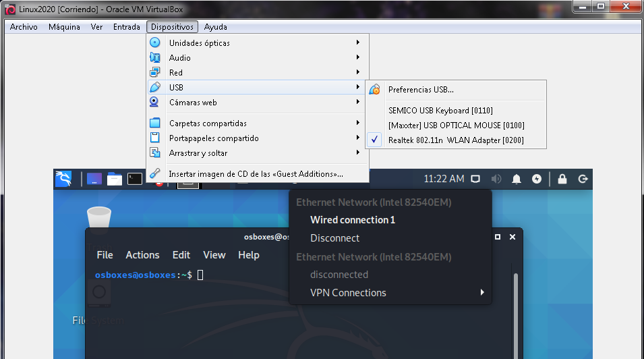This screenshot has width=644, height=359.
Task: Click the blue desktop icon in Kali panel
Action: 94,179
